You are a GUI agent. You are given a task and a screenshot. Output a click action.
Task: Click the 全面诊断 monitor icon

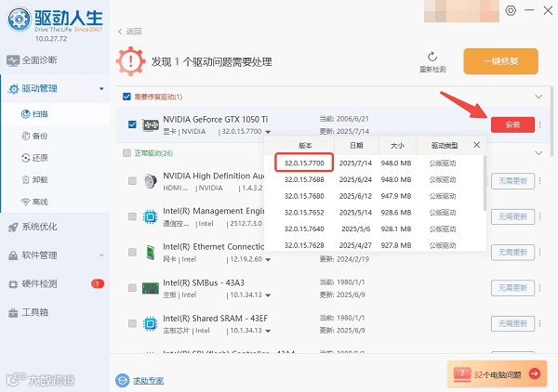[x=13, y=60]
